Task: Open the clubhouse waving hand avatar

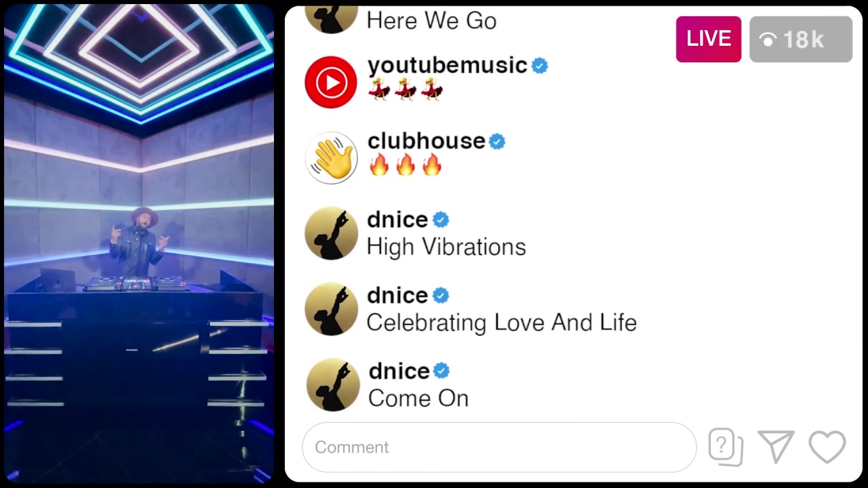Action: [331, 158]
